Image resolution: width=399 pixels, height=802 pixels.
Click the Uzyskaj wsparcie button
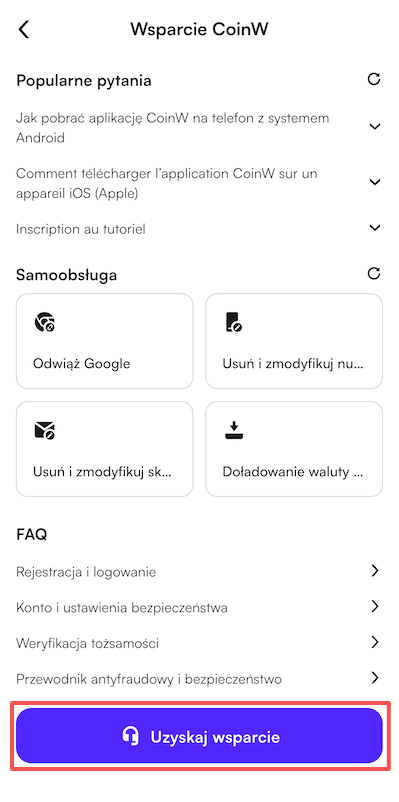199,736
